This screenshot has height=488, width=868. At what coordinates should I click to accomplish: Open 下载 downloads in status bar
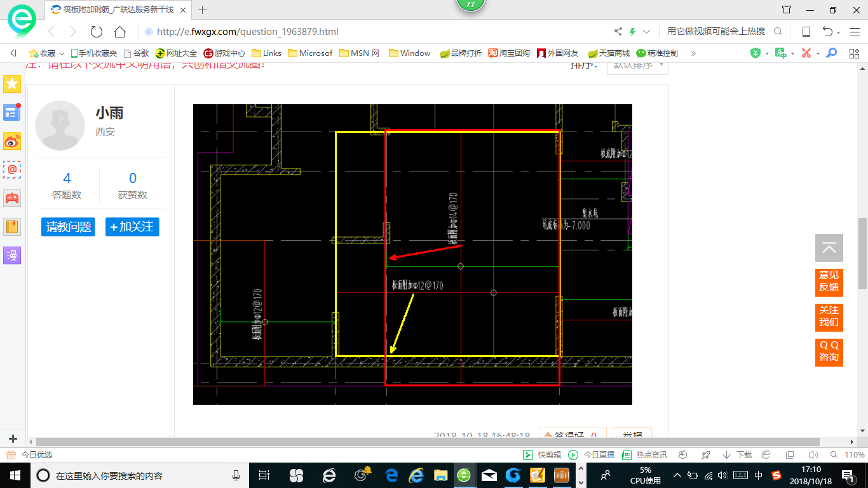tap(737, 455)
